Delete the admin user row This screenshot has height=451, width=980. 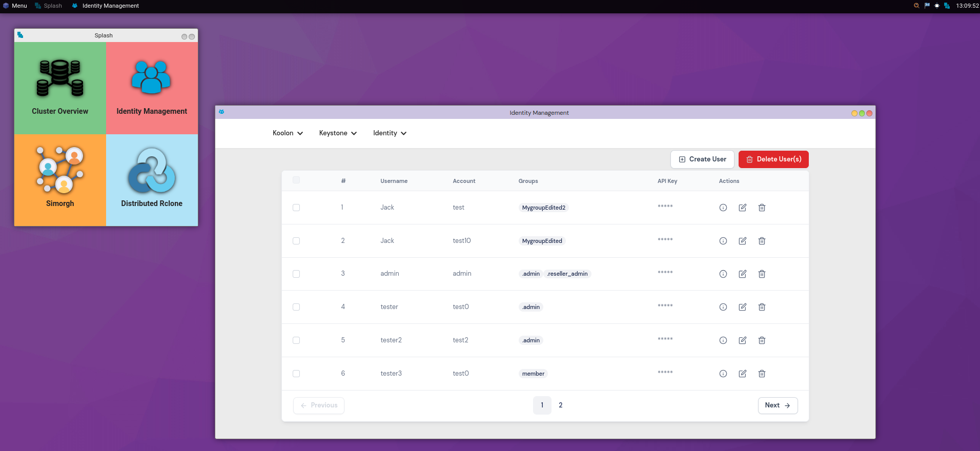point(762,274)
